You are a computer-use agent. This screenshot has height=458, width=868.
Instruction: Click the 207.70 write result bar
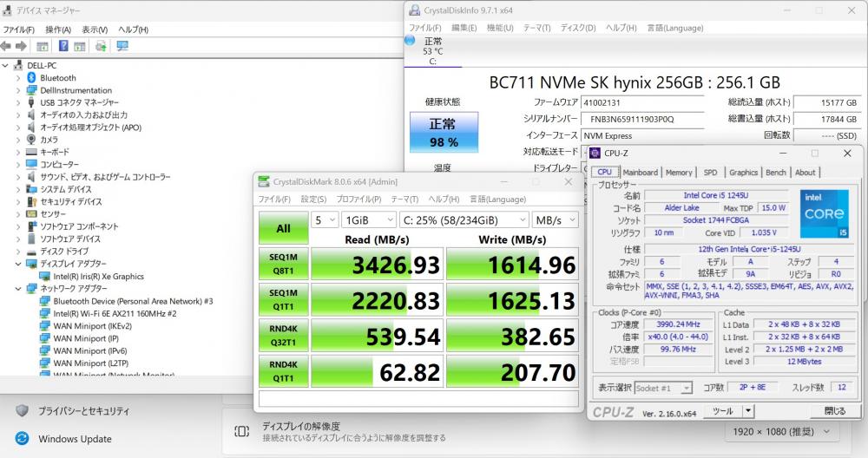point(513,372)
